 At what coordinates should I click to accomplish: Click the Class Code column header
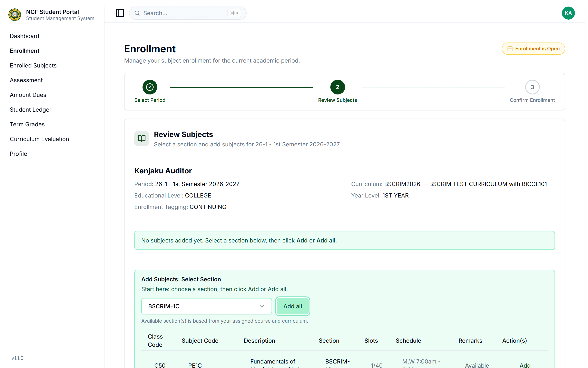(x=155, y=340)
